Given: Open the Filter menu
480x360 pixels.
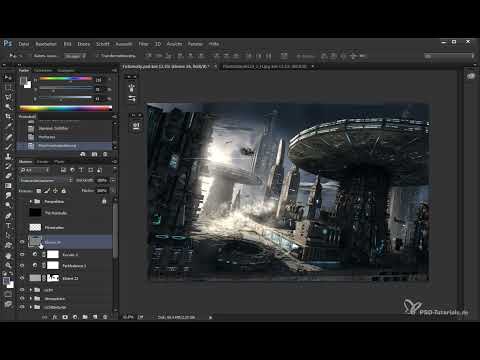Looking at the screenshot, I should pyautogui.click(x=143, y=44).
